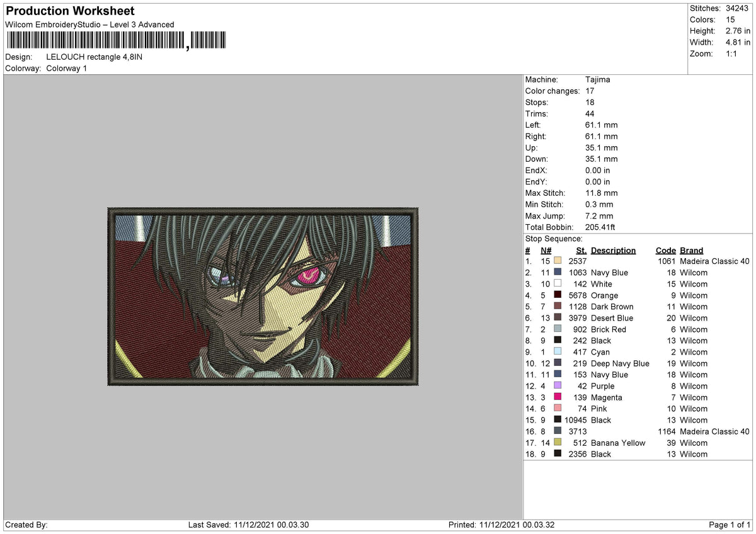
Task: Click the Down value '35.1 mm'
Action: [601, 159]
